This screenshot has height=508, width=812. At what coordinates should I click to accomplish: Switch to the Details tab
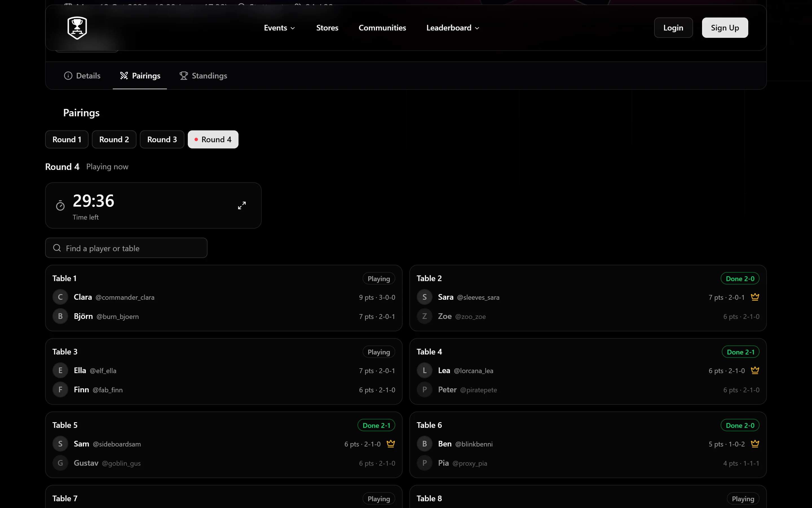pyautogui.click(x=82, y=76)
